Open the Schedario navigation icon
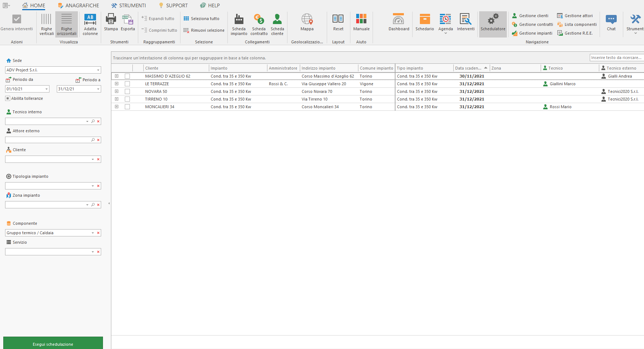Viewport: 644px width, 349px height. tap(425, 22)
